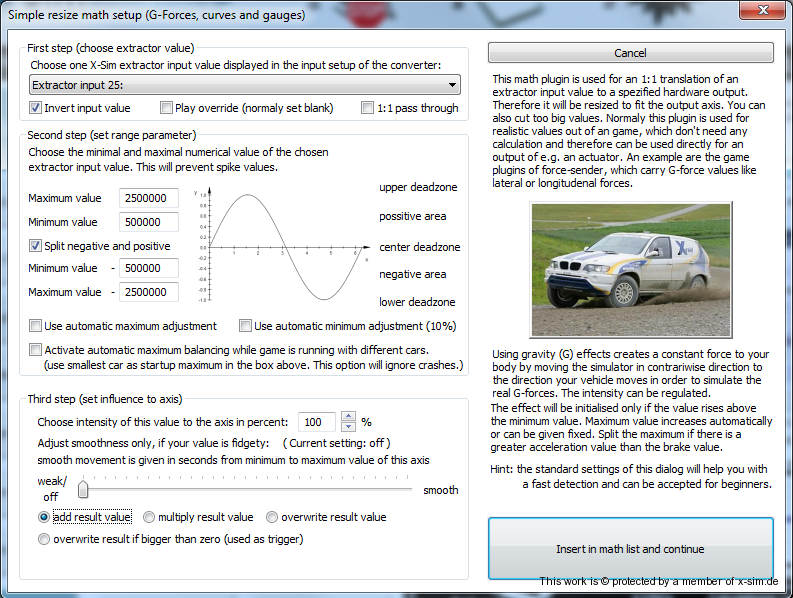Click the smoothness slider handle
Image resolution: width=793 pixels, height=598 pixels.
pos(84,489)
